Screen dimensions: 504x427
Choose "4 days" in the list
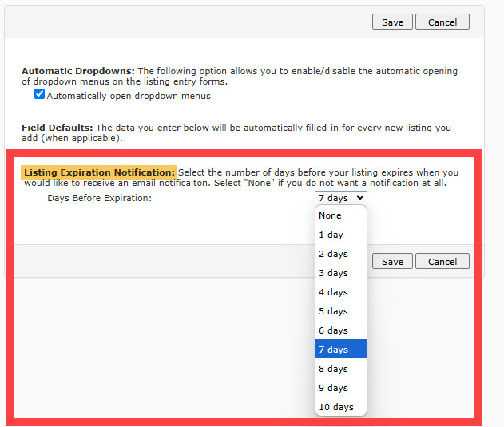[333, 292]
